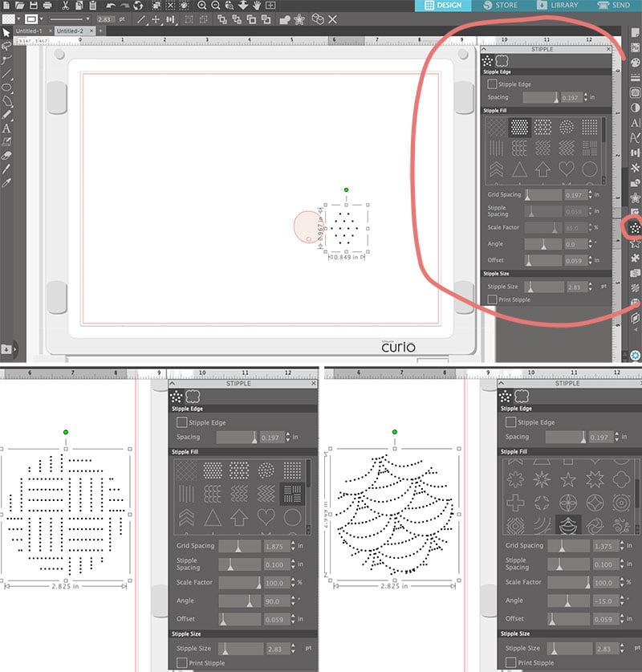
Task: Switch to the LIBRARY tab
Action: (558, 5)
